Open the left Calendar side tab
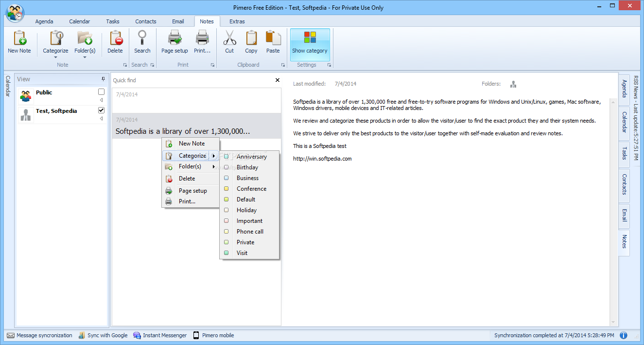 [x=8, y=86]
